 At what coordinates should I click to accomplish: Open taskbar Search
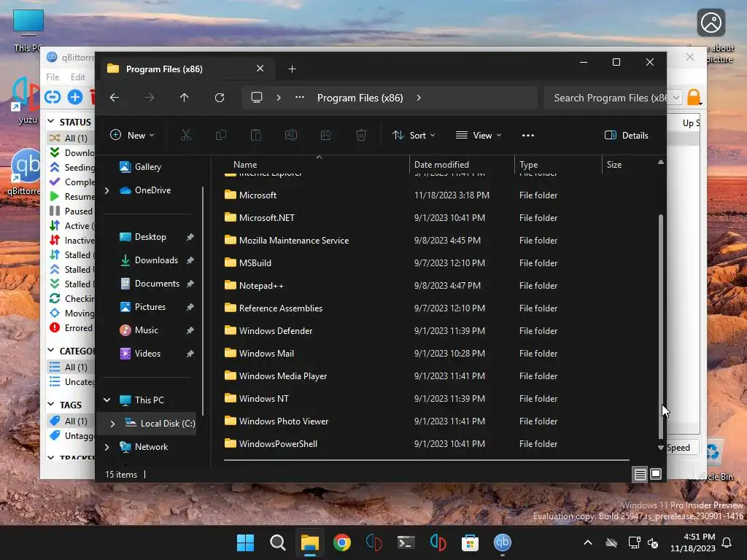(277, 542)
